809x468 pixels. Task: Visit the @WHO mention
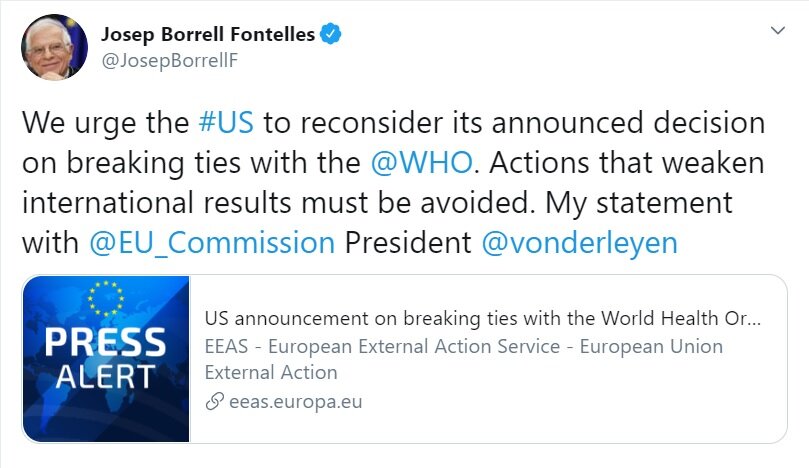[422, 163]
